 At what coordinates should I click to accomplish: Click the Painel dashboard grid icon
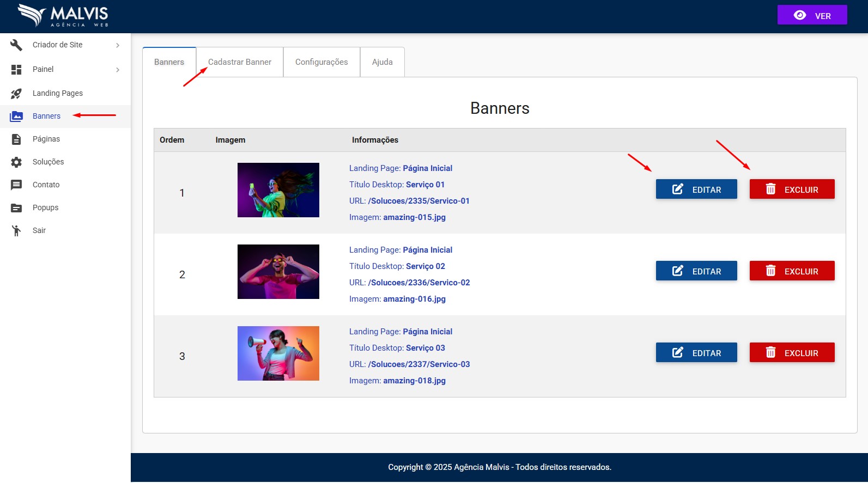coord(16,70)
